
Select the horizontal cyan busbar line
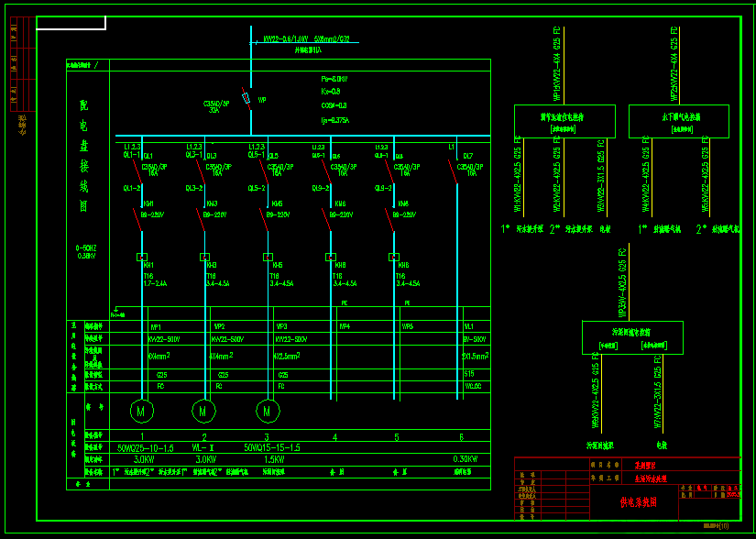(x=302, y=136)
